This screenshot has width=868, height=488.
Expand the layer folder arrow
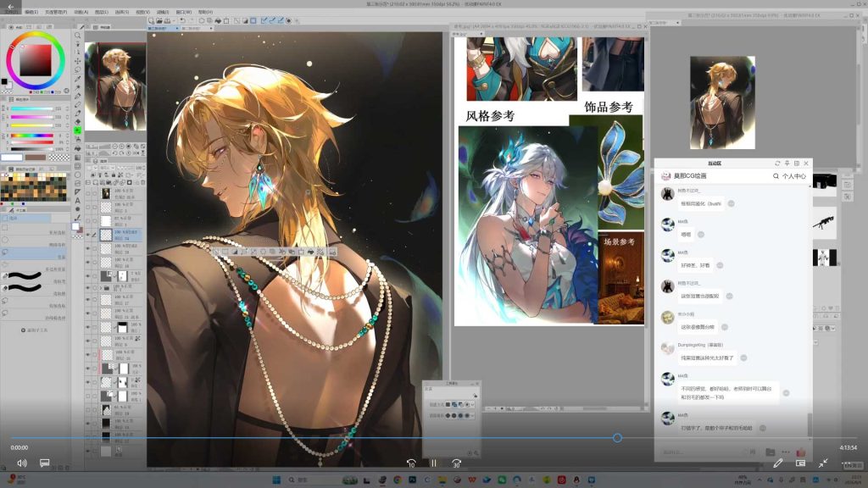100,288
